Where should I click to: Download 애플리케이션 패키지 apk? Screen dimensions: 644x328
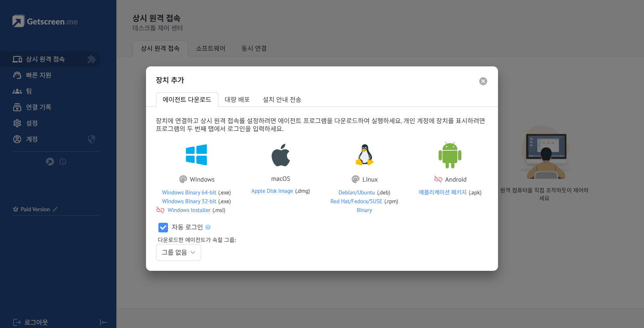tap(443, 192)
